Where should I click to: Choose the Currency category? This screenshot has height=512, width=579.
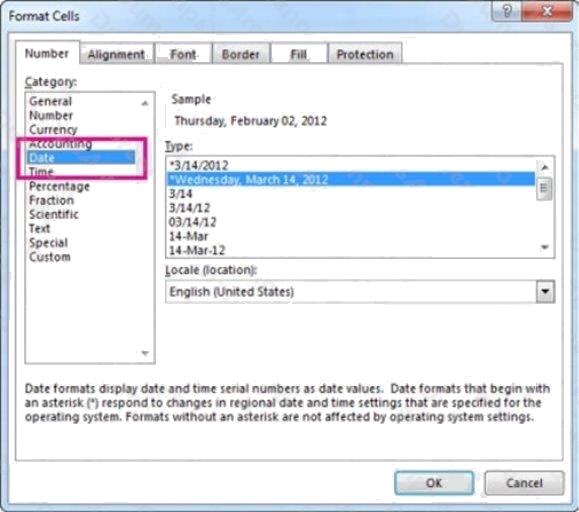(x=53, y=130)
